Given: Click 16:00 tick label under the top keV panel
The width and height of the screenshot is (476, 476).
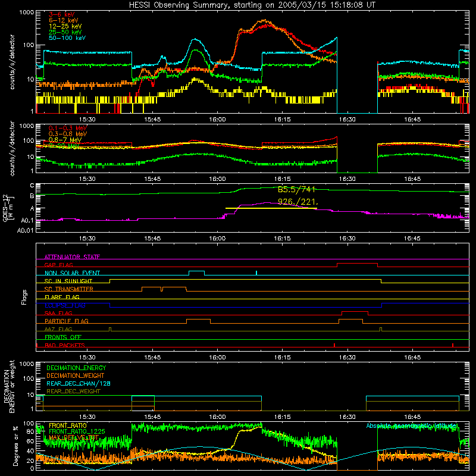Looking at the screenshot, I should pyautogui.click(x=217, y=120).
